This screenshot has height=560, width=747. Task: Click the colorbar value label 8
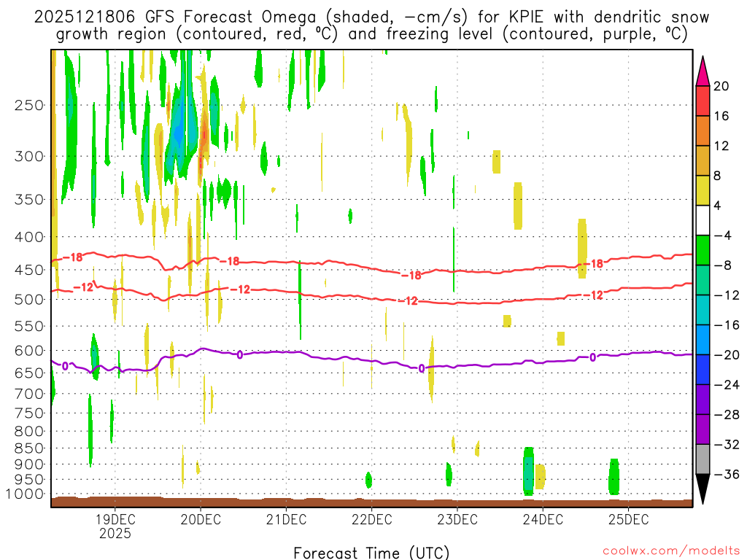717,176
